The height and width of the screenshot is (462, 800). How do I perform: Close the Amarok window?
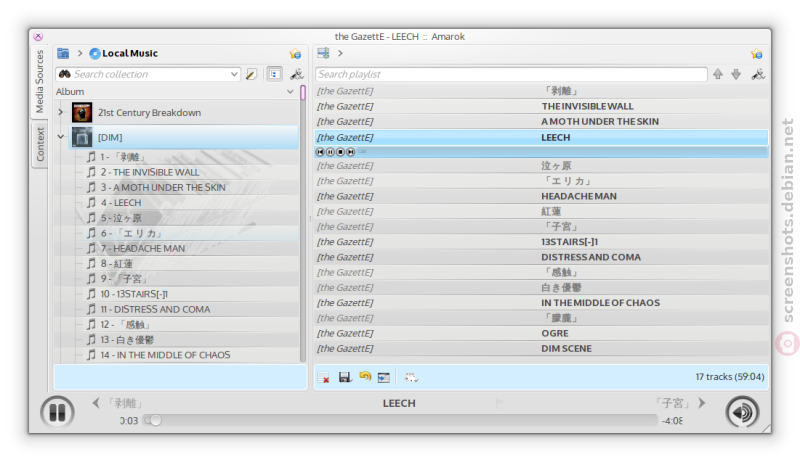[x=38, y=36]
